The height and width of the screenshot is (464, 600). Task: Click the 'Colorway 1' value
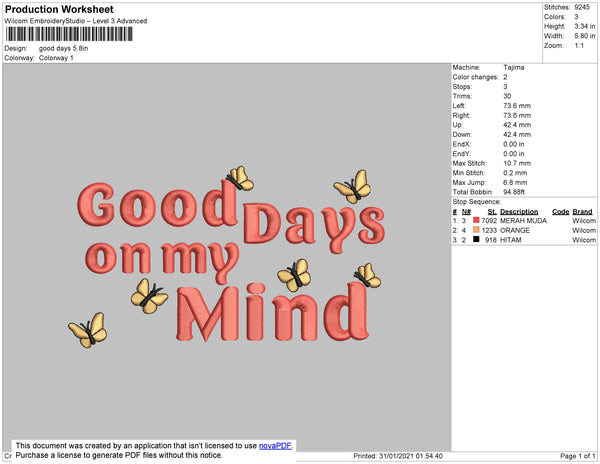pos(56,58)
